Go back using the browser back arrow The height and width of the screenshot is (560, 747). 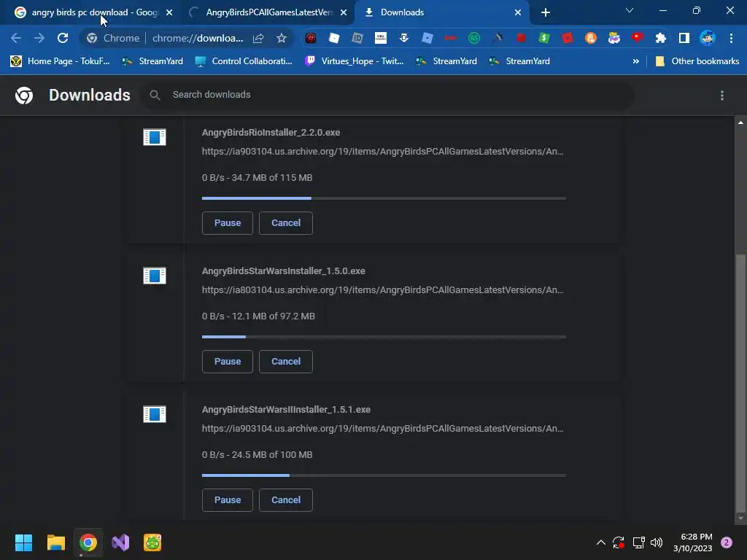[16, 38]
